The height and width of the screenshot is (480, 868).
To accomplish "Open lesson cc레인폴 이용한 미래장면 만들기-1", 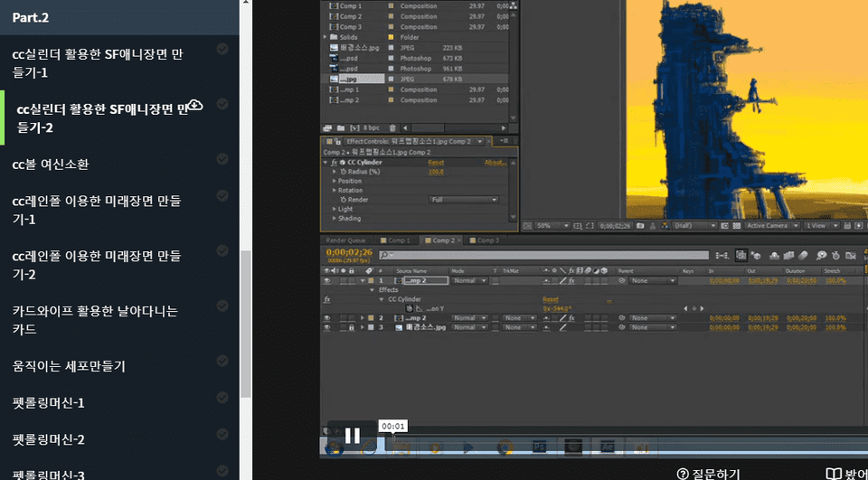I will coord(97,210).
